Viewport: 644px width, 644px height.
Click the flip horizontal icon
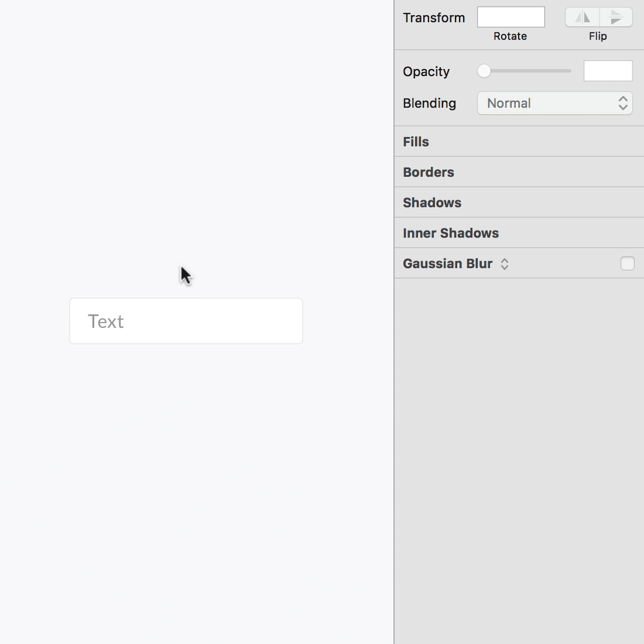583,17
